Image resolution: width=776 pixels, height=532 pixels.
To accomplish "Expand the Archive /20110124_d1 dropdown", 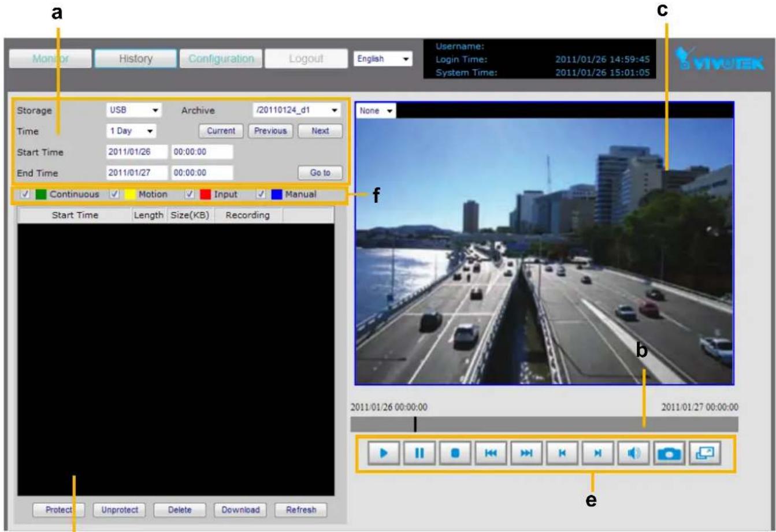I will pos(296,110).
